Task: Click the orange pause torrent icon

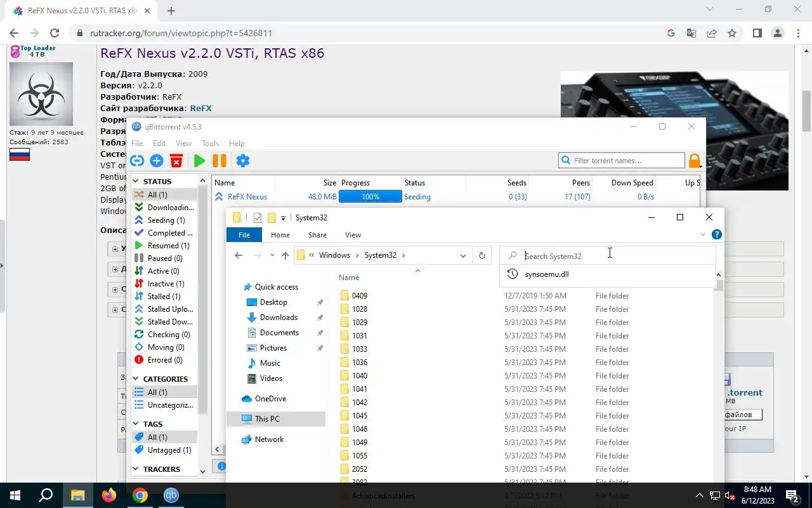Action: click(x=219, y=161)
